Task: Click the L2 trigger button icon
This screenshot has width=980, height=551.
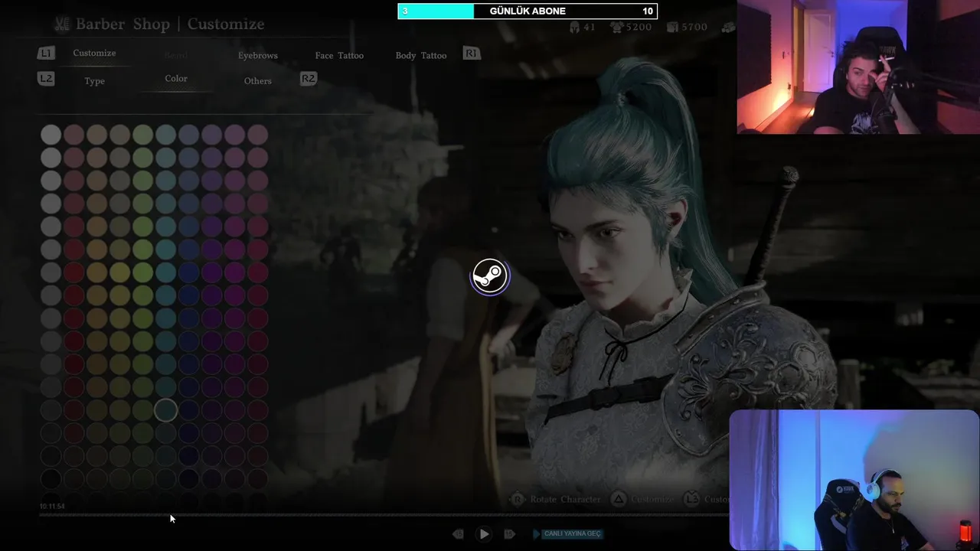Action: tap(46, 78)
